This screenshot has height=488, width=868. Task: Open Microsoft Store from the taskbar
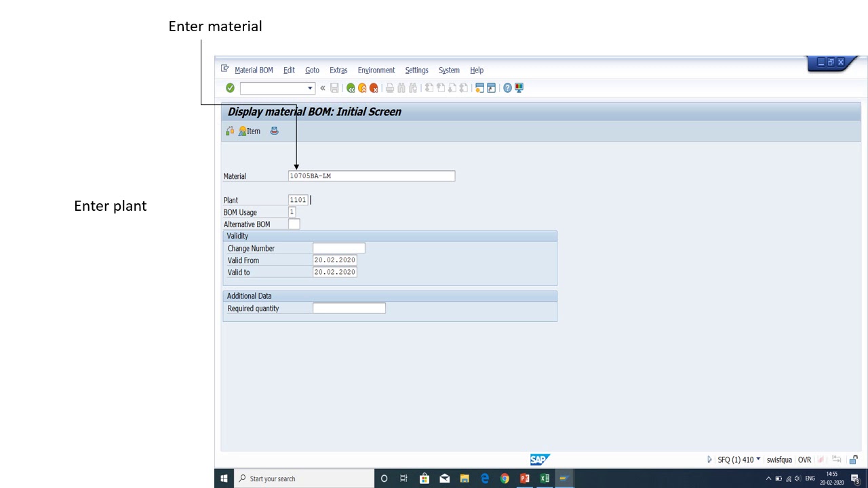(x=425, y=479)
